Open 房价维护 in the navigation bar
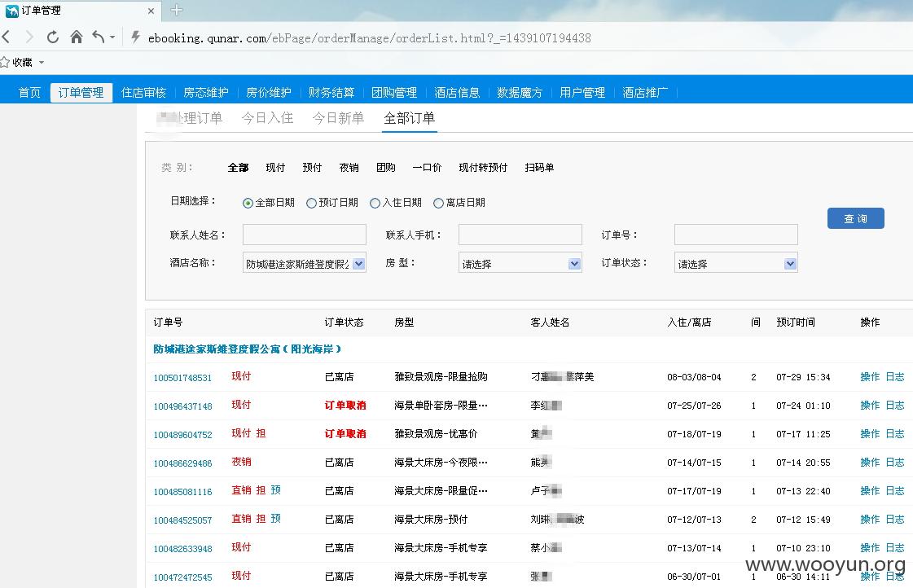 click(269, 93)
